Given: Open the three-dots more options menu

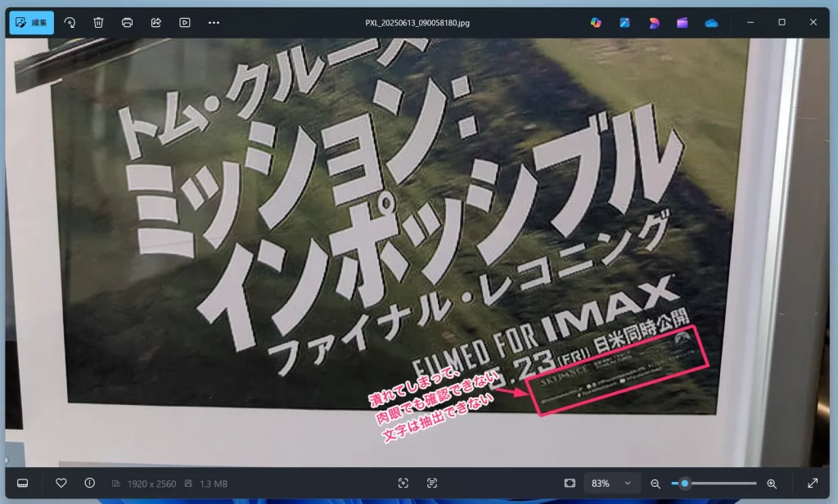Looking at the screenshot, I should coord(214,22).
